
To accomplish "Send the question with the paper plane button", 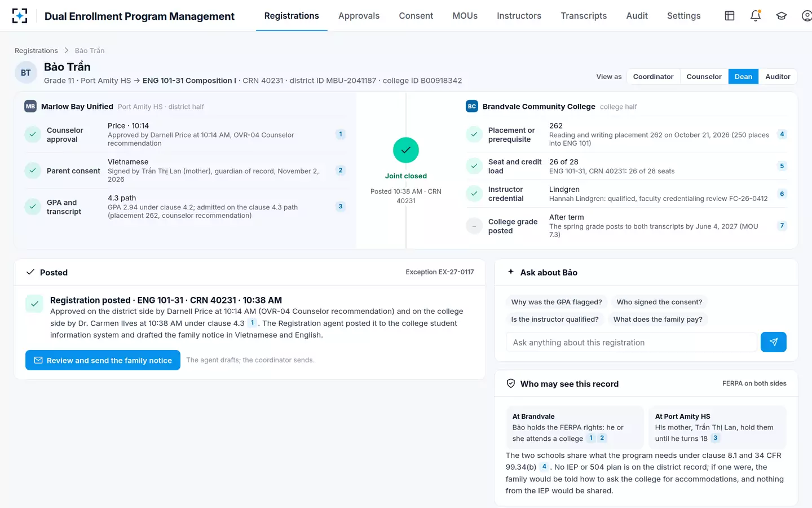I will tap(774, 342).
